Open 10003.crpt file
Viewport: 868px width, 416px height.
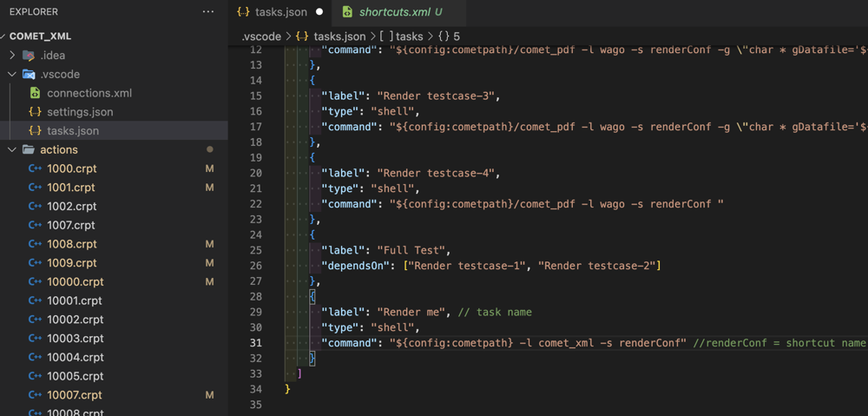coord(76,339)
